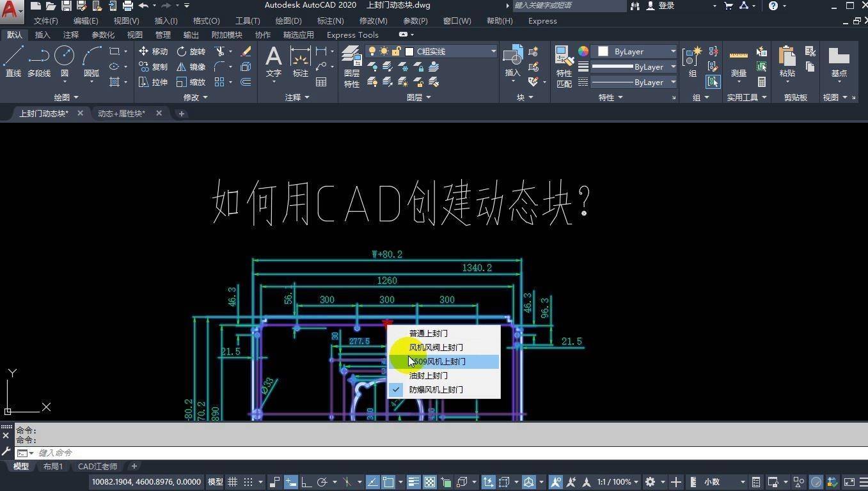The height and width of the screenshot is (491, 868).
Task: Switch to the 参数化 ribbon tab
Action: [x=103, y=35]
